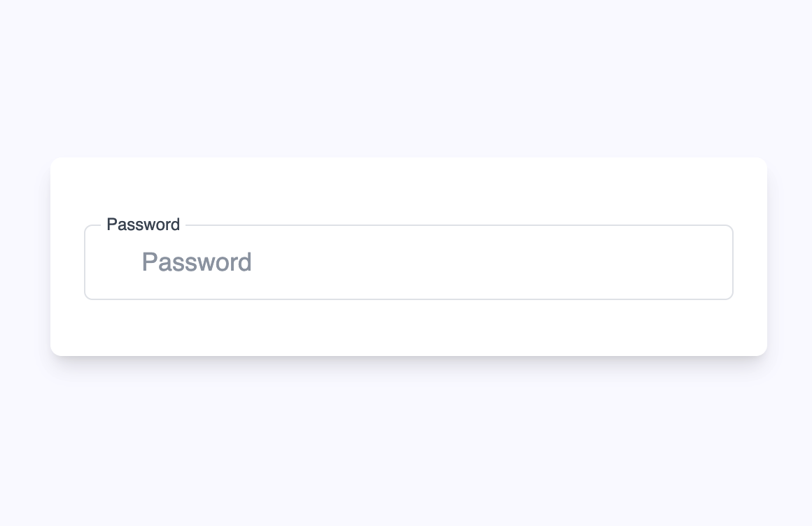The height and width of the screenshot is (526, 812).
Task: Click the lavender page background above card
Action: [x=406, y=78]
